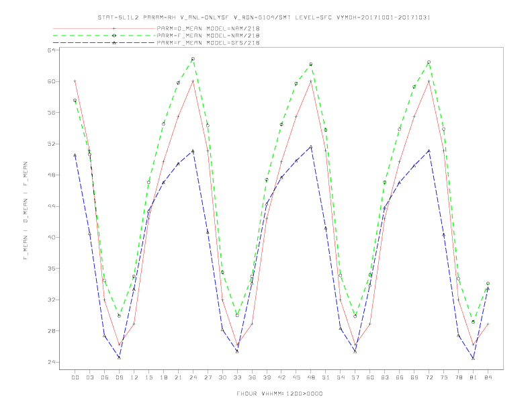Click x-axis forecast hour label 24

[193, 377]
